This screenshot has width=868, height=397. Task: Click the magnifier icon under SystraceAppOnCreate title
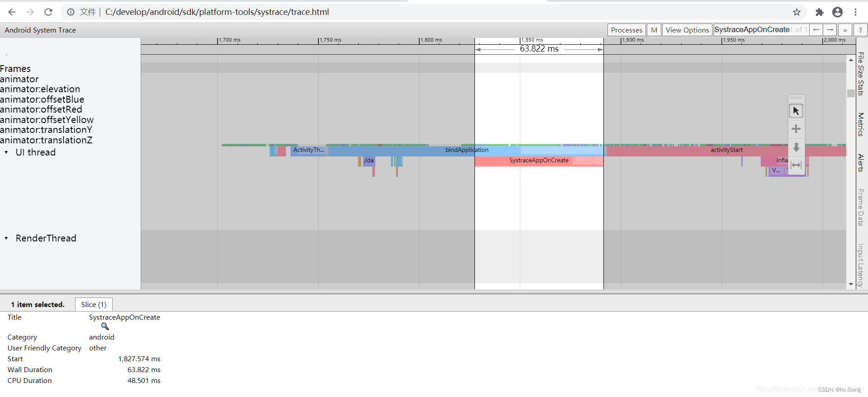pyautogui.click(x=105, y=326)
